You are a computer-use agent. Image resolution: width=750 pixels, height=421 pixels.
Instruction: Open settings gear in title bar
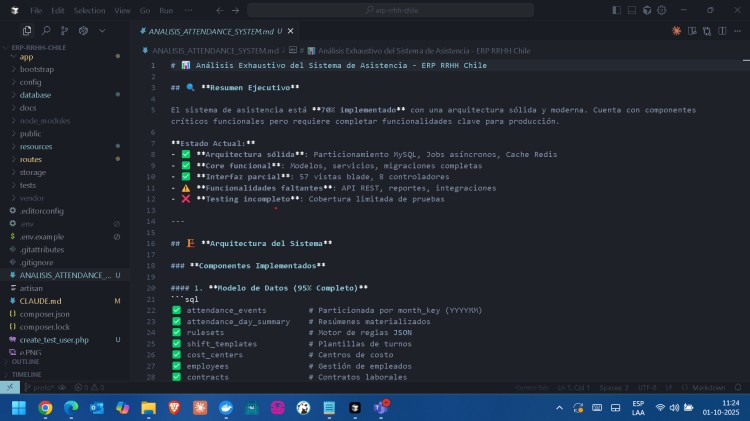(662, 10)
